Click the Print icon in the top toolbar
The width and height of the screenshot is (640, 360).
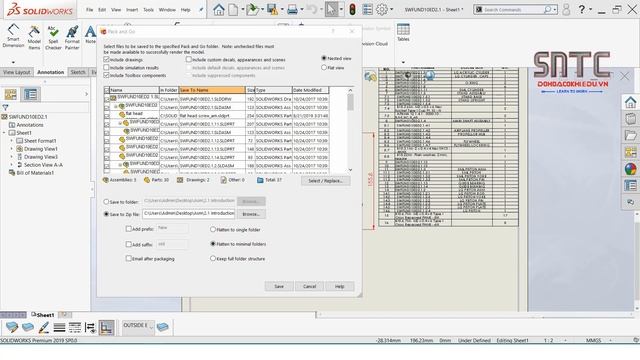[x=292, y=9]
